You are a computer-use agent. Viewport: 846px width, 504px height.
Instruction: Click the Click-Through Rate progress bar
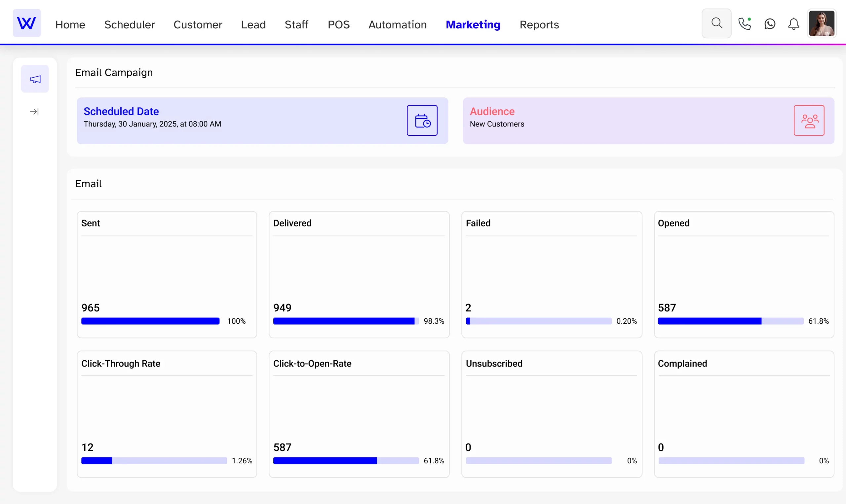(x=154, y=460)
